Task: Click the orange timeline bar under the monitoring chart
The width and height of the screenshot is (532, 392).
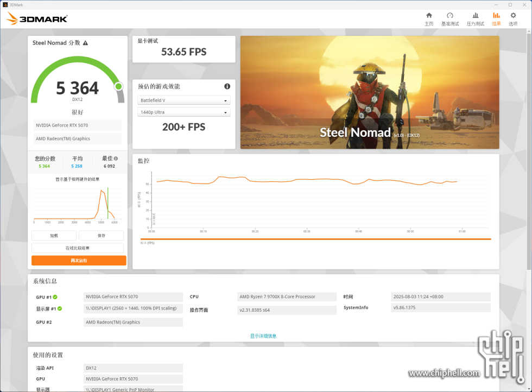Action: coord(316,239)
